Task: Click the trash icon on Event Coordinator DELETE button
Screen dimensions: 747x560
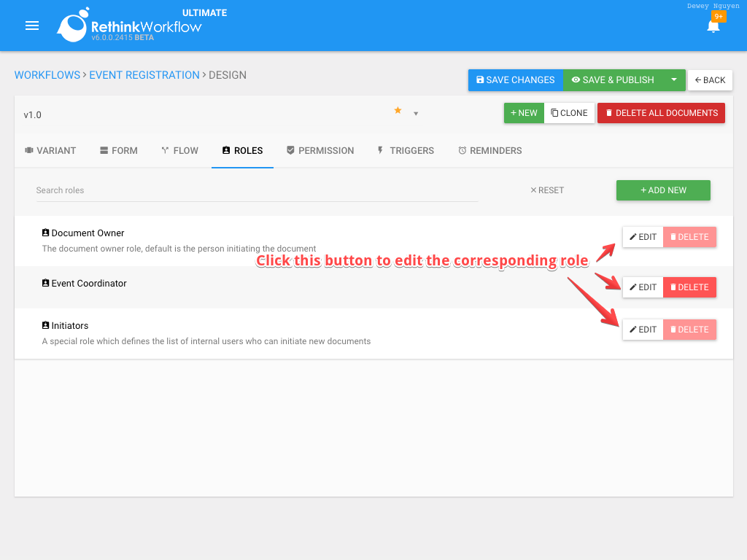Action: (x=673, y=287)
